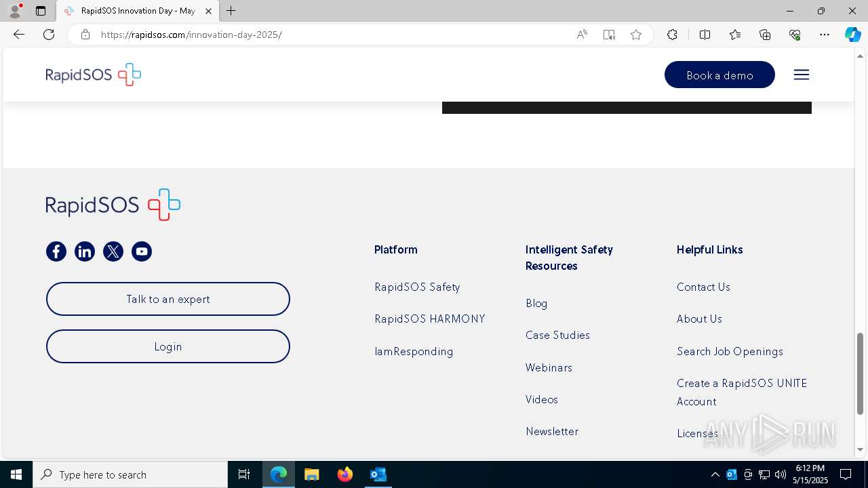Screen dimensions: 868x488
Task: Open Outlook from taskbar
Action: coord(378,474)
